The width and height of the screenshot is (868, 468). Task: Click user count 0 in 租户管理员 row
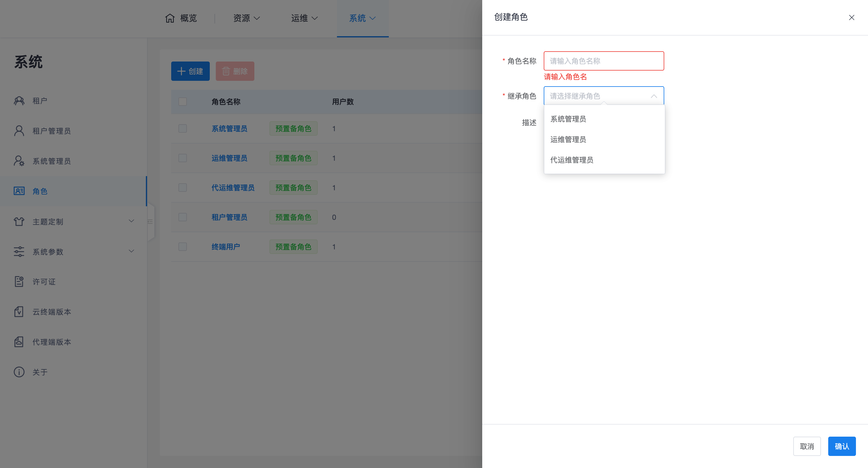coord(334,217)
